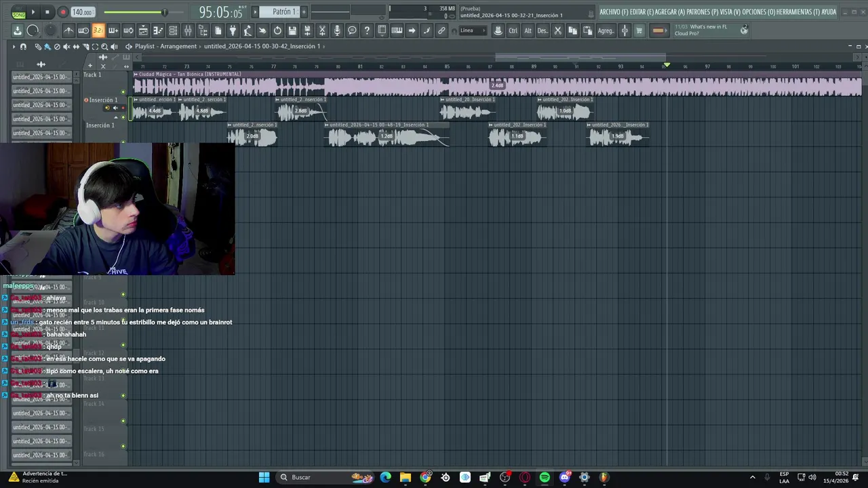The width and height of the screenshot is (868, 488).
Task: Stop playback with the stop button
Action: pos(47,12)
